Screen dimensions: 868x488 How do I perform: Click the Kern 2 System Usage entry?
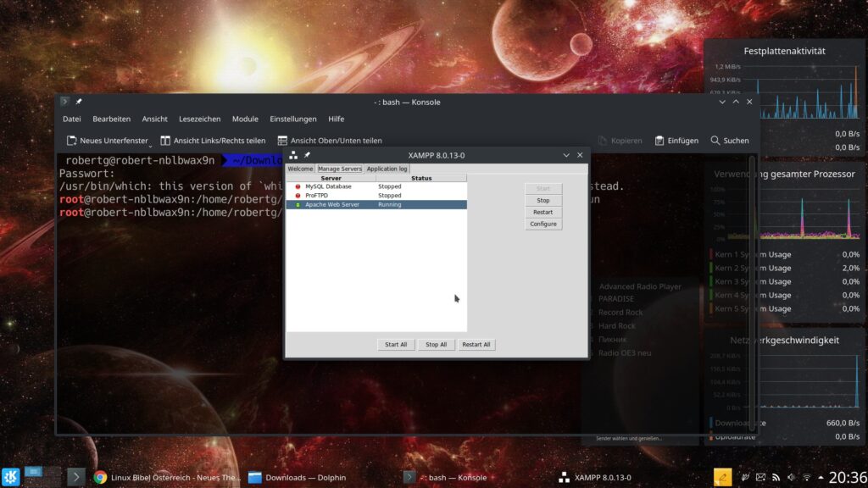coord(785,268)
